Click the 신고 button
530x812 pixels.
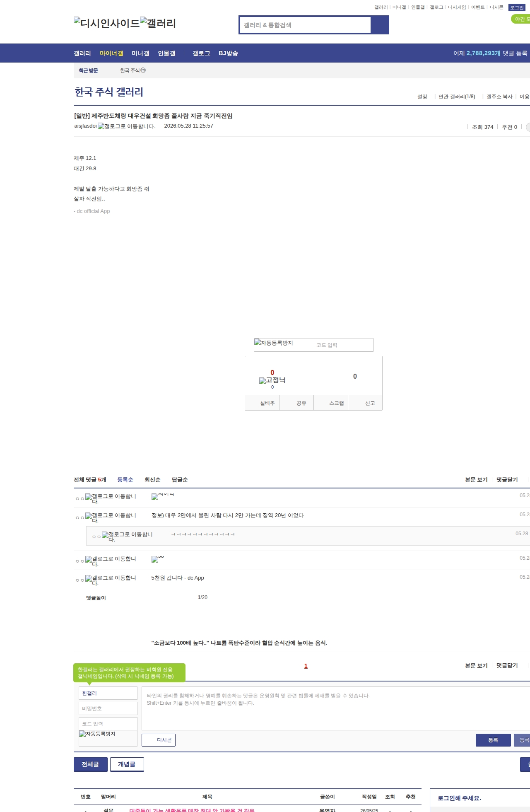pos(365,403)
